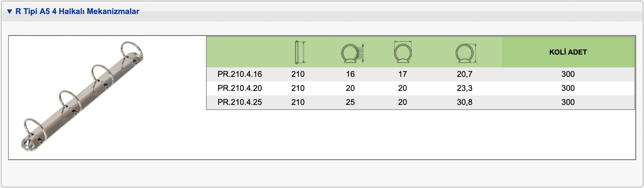The image size is (644, 188).
Task: Click the ring height dimension icon
Action: pos(466,53)
